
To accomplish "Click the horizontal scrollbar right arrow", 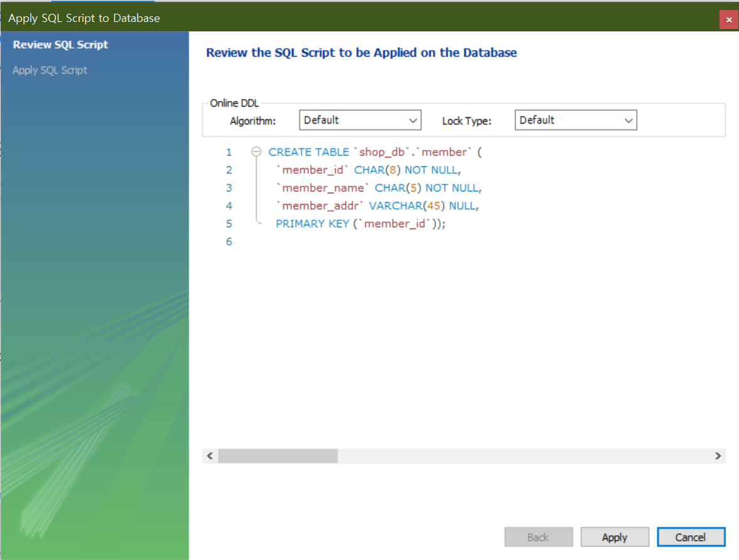I will click(718, 456).
